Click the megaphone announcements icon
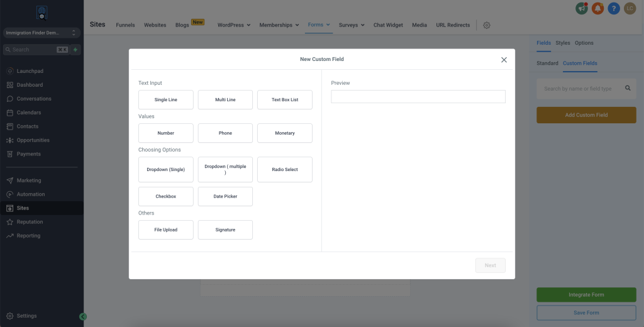This screenshot has width=644, height=327. tap(581, 8)
